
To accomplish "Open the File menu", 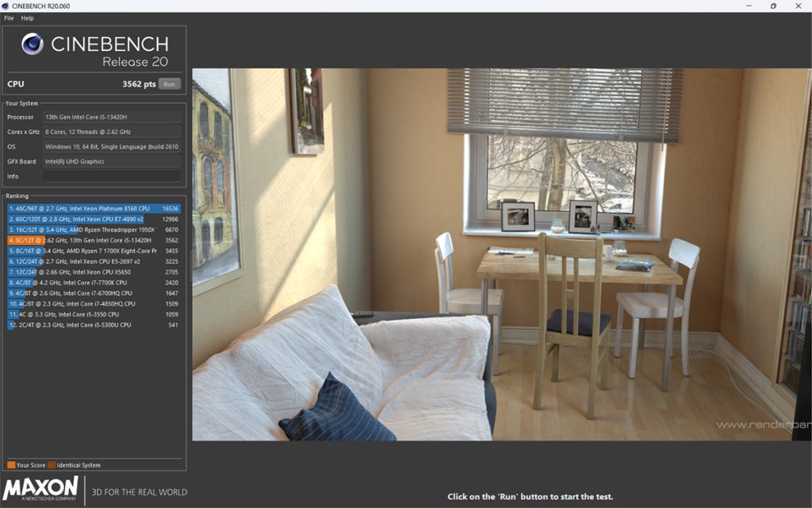I will [9, 18].
